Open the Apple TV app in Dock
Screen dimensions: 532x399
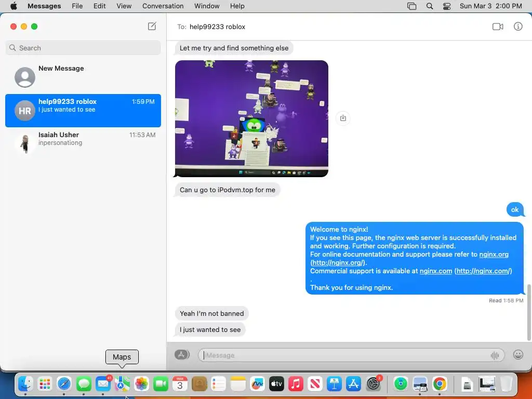click(x=276, y=384)
